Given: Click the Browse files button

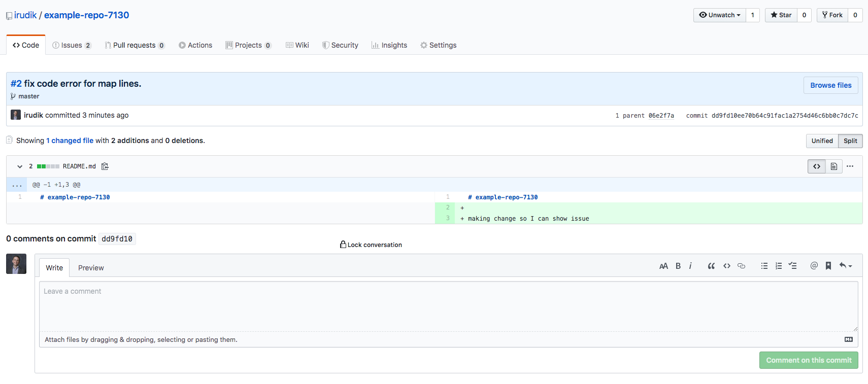Looking at the screenshot, I should [830, 85].
